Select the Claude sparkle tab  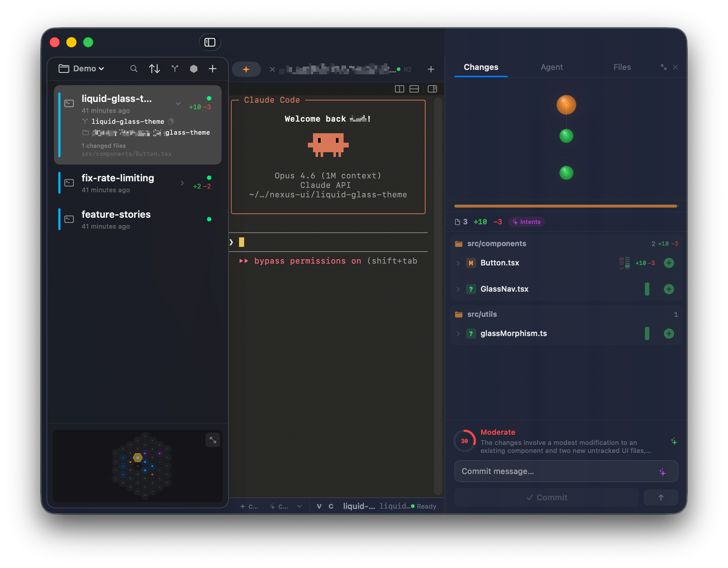[246, 69]
